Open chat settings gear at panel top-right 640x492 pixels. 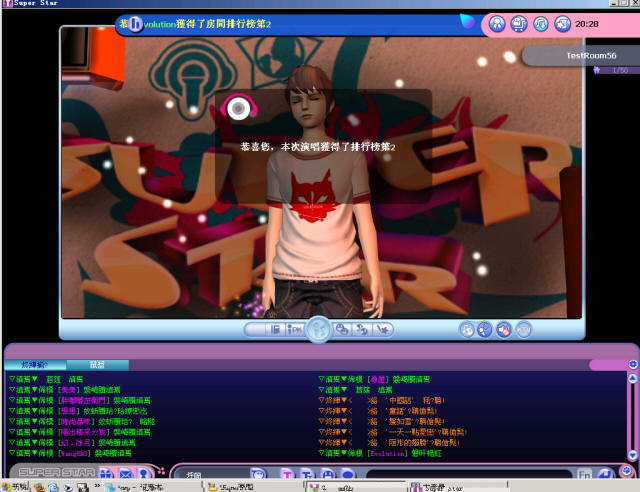click(633, 364)
